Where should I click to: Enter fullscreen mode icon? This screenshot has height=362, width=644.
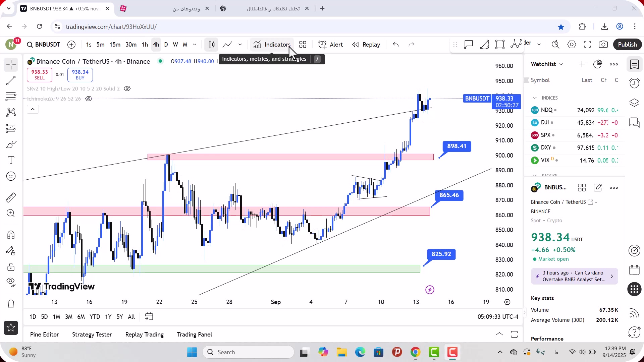[588, 45]
